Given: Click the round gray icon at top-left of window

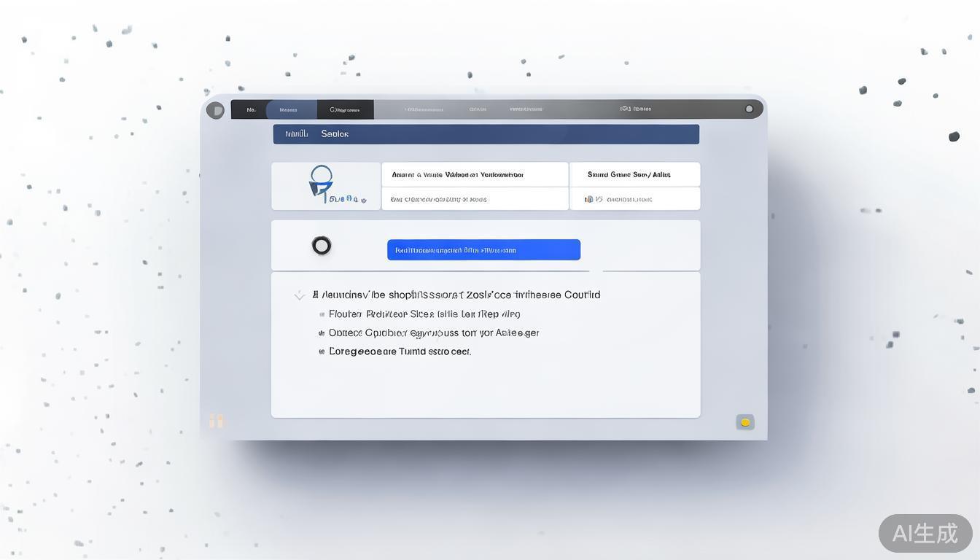Looking at the screenshot, I should pyautogui.click(x=215, y=110).
